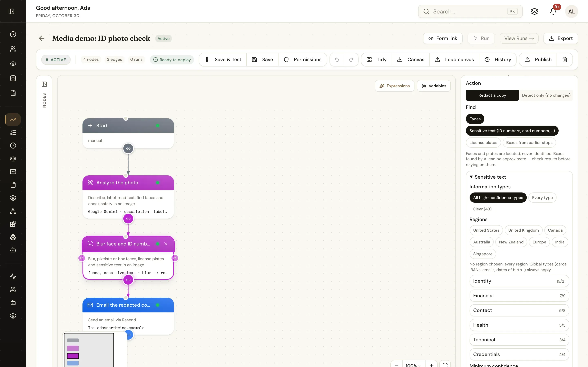This screenshot has height=367, width=588.
Task: Enable the License plates chip
Action: coord(483,143)
